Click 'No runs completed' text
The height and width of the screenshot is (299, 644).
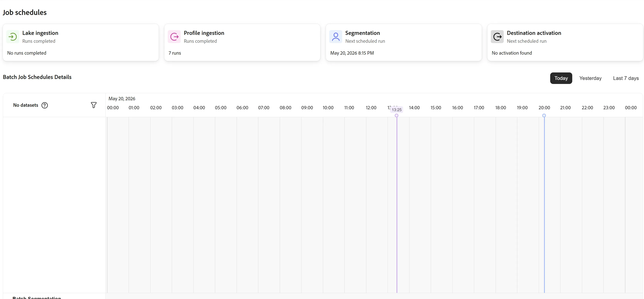[27, 53]
